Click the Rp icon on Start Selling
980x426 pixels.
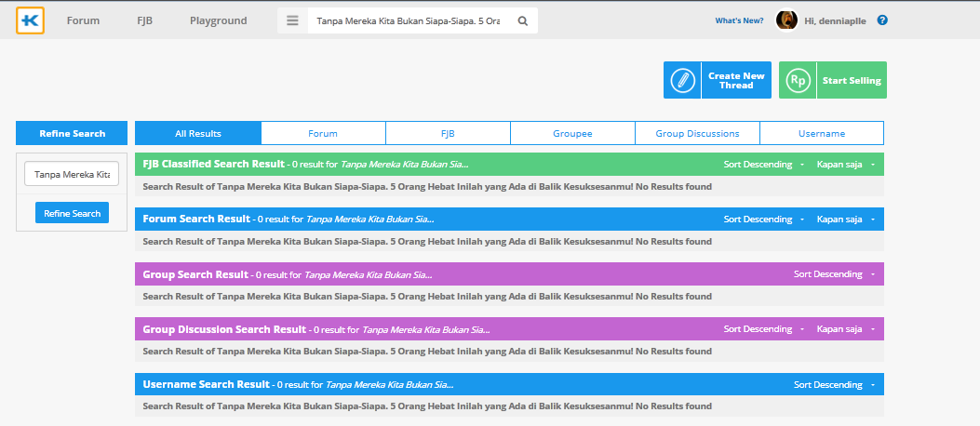[x=798, y=80]
